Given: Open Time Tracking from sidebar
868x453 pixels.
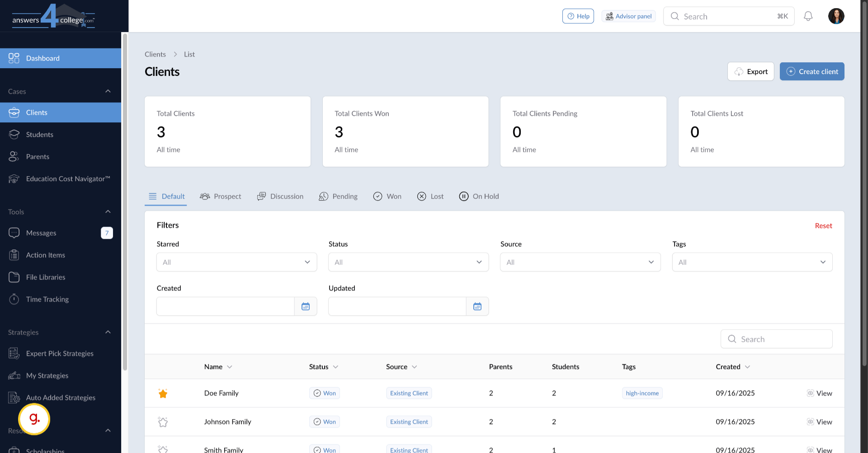Looking at the screenshot, I should click(x=47, y=299).
